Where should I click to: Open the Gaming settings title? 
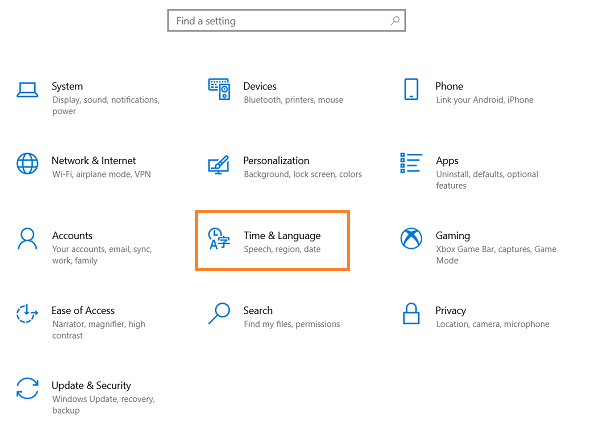tap(453, 236)
